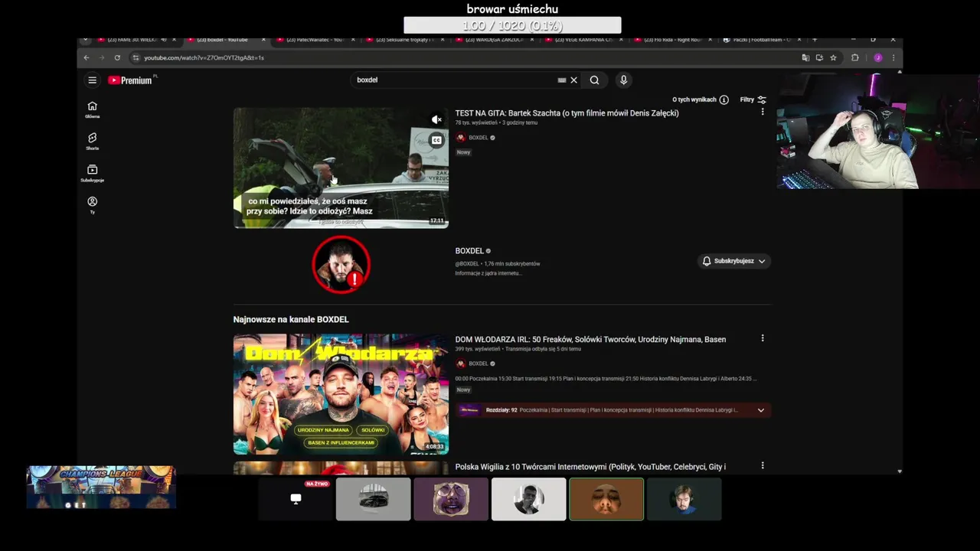
Task: Click the BOXDEL channel under DOM WŁODARZA video
Action: pos(478,364)
